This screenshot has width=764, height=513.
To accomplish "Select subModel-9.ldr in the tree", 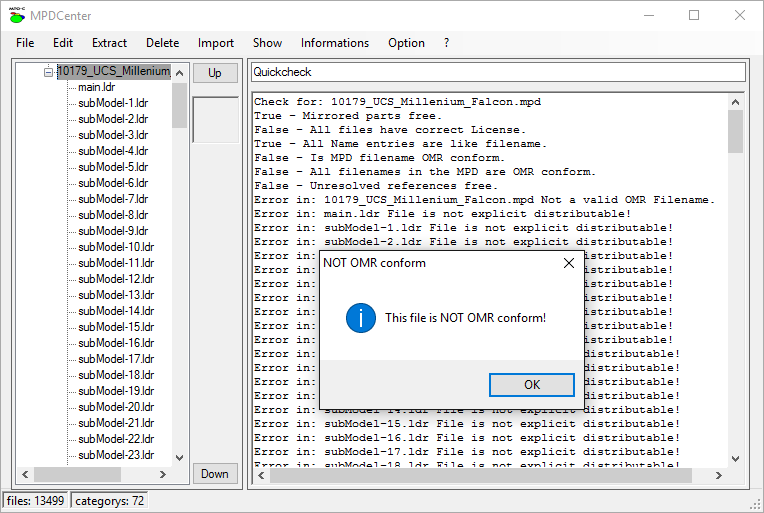I will tap(113, 231).
